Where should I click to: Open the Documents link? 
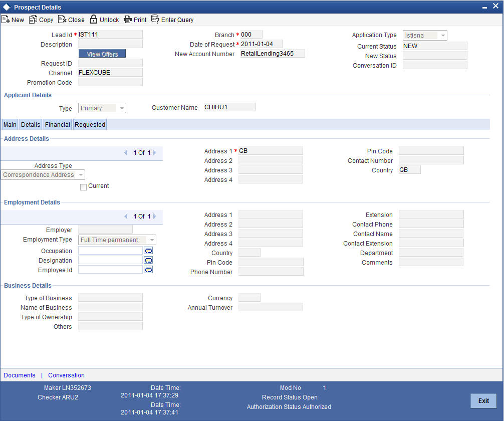pos(19,375)
